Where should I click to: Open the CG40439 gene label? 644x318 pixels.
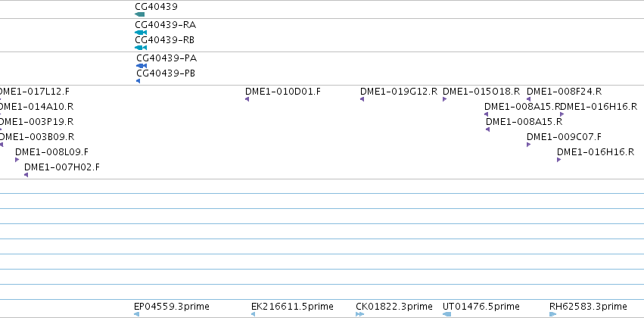(156, 7)
